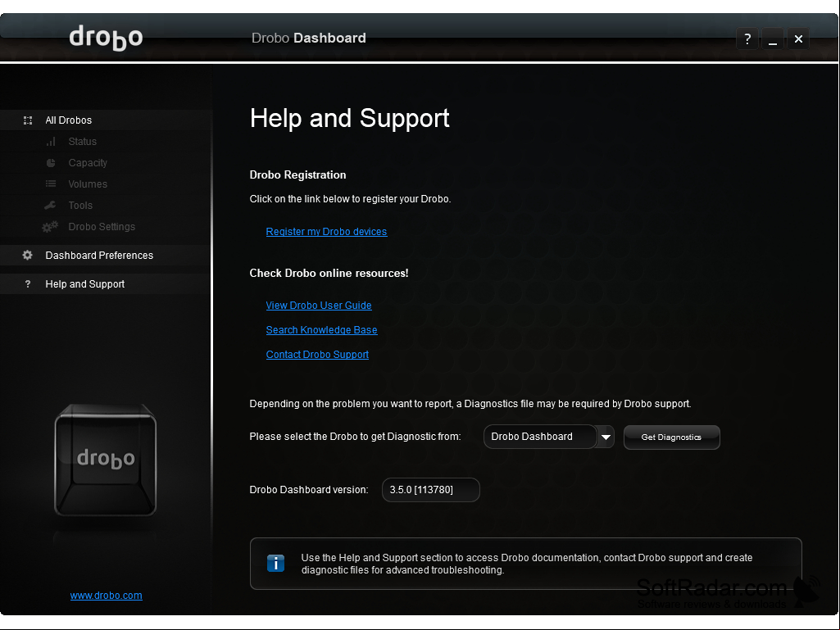Click the Search Knowledge Base link
Screen dimensions: 840x630
pyautogui.click(x=321, y=330)
